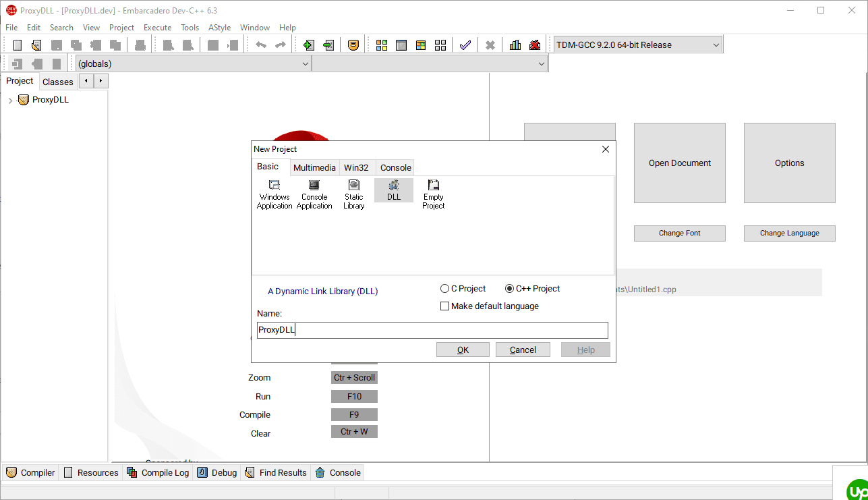Click the greyed Save toolbar icon

(x=57, y=45)
